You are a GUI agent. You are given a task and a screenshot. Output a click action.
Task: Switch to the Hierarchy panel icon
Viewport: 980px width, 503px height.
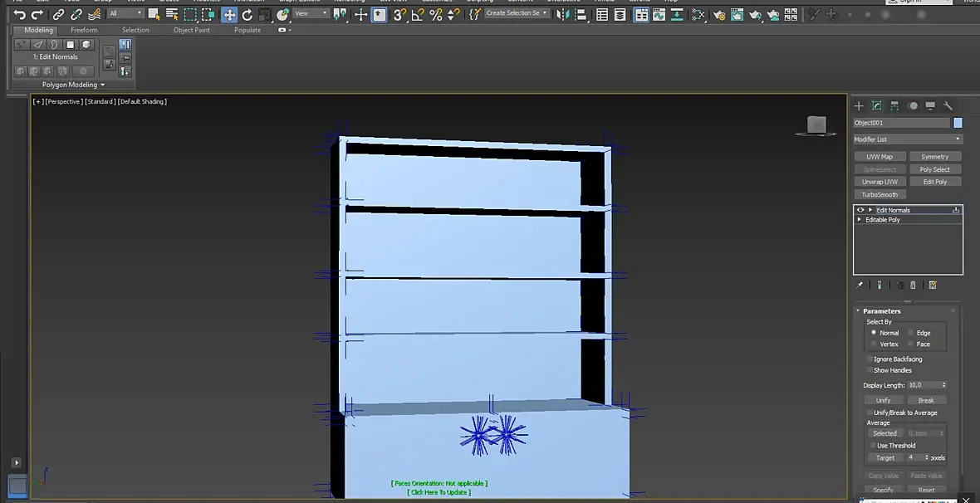[894, 105]
